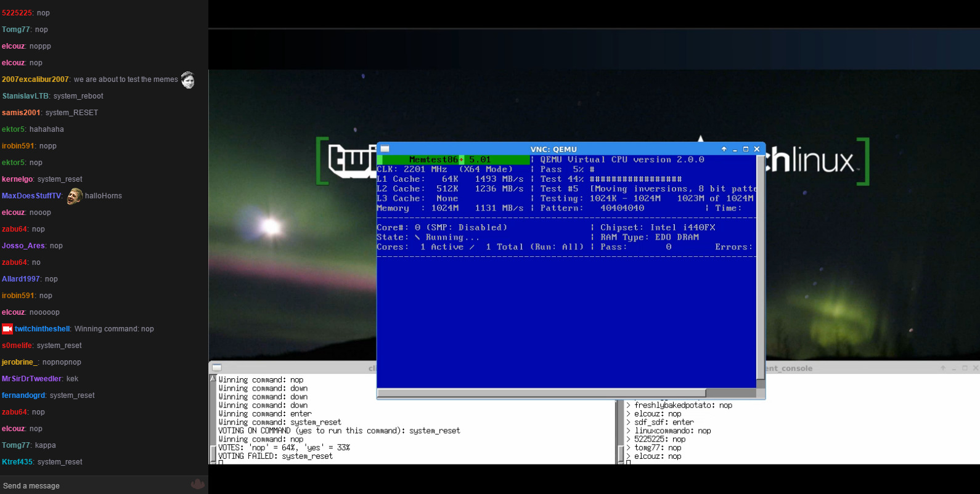Click 'linuxcommando: nop' in client_console
The height and width of the screenshot is (494, 980).
[x=673, y=431]
